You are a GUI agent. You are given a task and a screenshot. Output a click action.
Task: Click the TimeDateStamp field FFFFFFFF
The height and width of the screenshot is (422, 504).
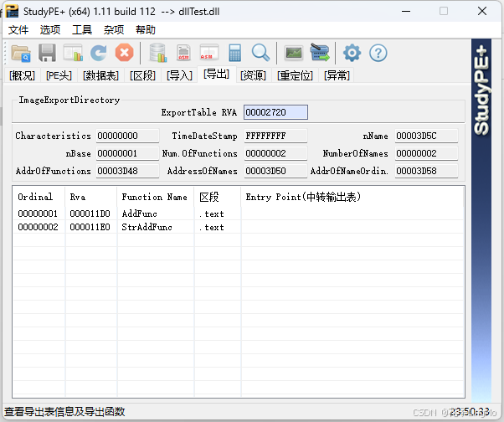tap(275, 136)
